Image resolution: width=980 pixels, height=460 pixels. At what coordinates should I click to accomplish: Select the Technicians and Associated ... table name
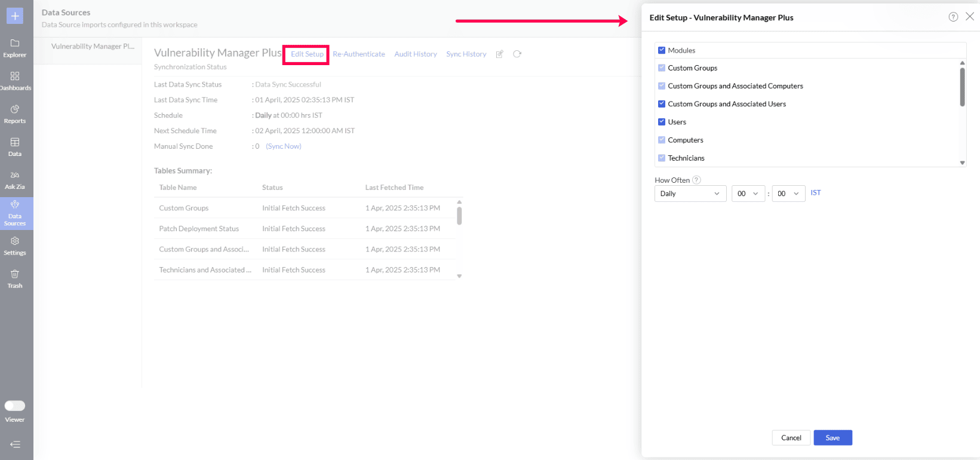[205, 270]
